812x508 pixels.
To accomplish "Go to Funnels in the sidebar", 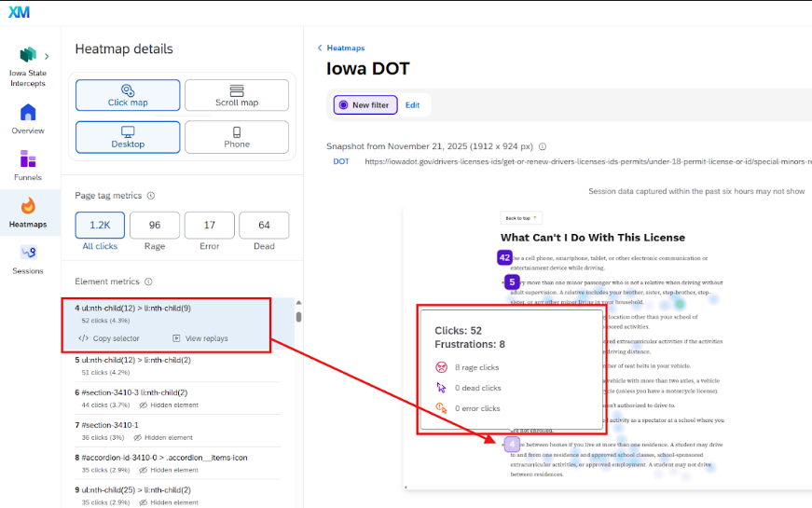I will click(28, 165).
